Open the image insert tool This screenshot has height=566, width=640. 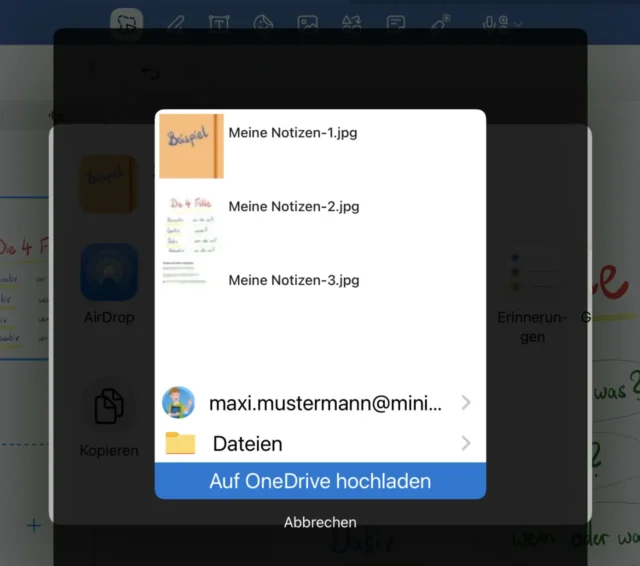click(307, 22)
